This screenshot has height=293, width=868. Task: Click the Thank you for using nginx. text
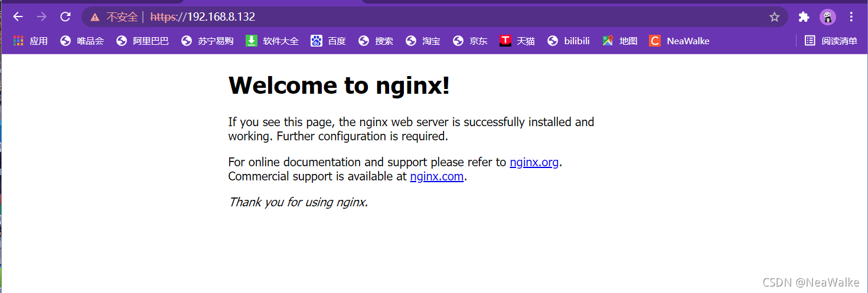coord(298,202)
